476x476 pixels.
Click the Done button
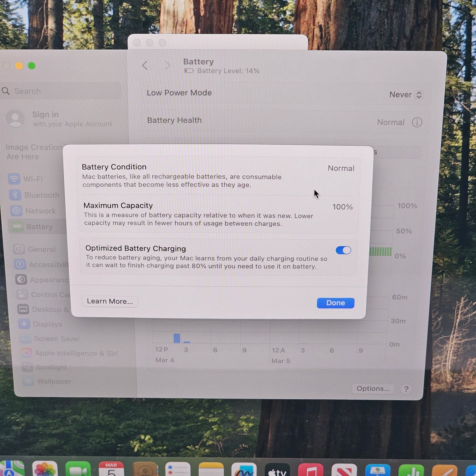pyautogui.click(x=335, y=303)
